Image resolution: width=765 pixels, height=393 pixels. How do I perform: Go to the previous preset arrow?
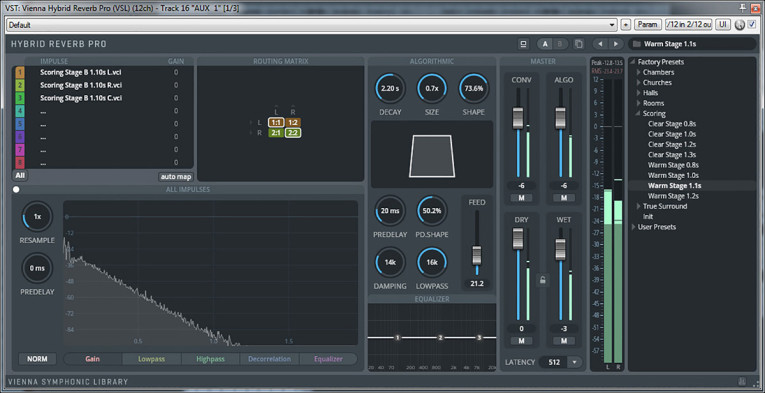click(x=600, y=44)
